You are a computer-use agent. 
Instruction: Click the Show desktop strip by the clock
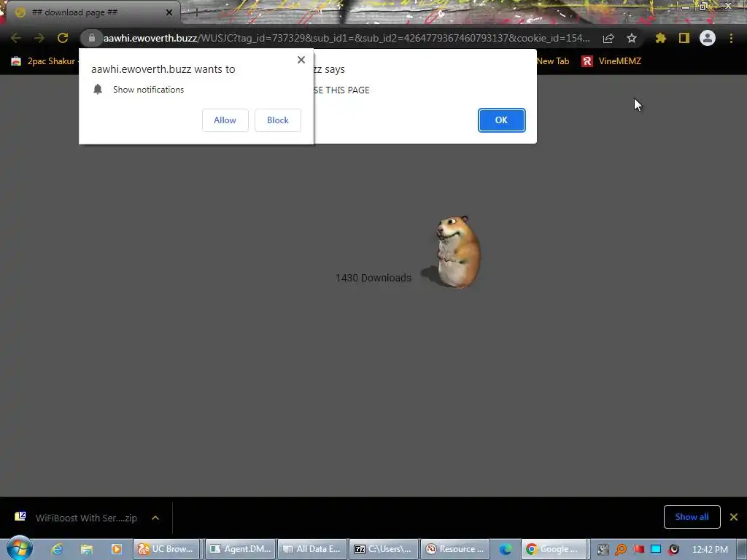tap(742, 549)
